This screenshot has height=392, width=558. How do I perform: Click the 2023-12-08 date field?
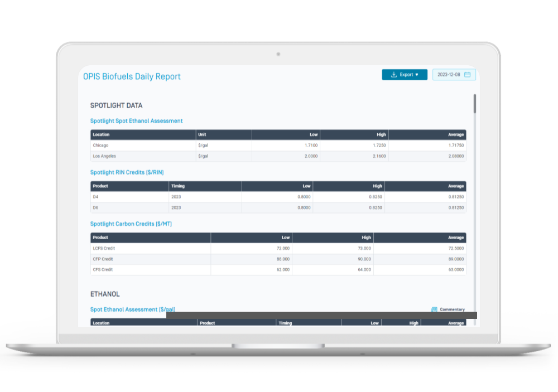pyautogui.click(x=449, y=75)
